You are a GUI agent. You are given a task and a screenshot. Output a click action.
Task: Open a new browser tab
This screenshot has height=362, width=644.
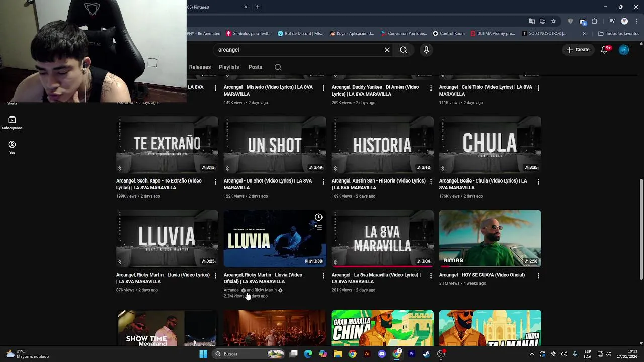click(258, 7)
